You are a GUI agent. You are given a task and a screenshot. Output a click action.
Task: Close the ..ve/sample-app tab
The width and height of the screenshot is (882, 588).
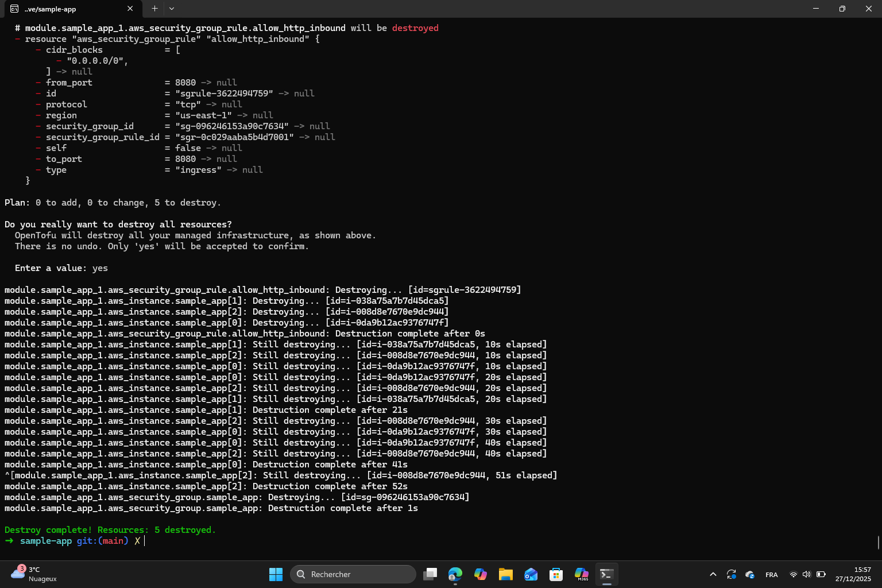tap(130, 9)
